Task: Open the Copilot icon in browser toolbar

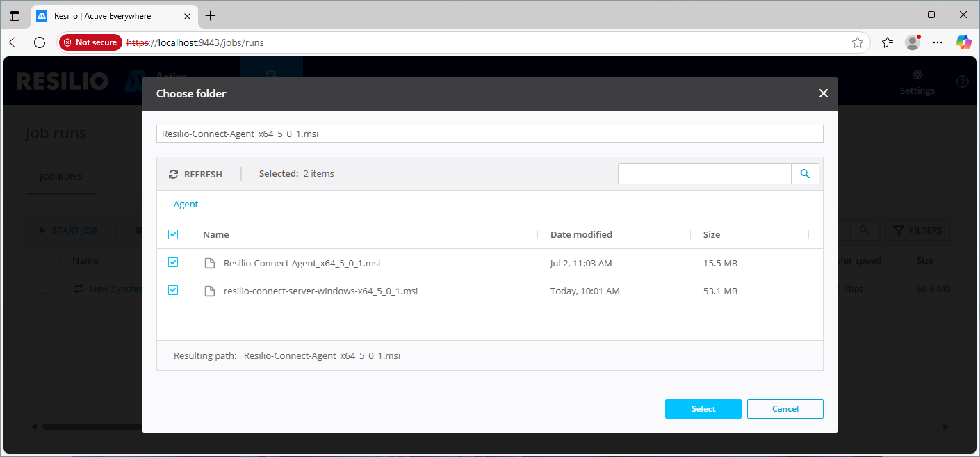Action: point(963,42)
